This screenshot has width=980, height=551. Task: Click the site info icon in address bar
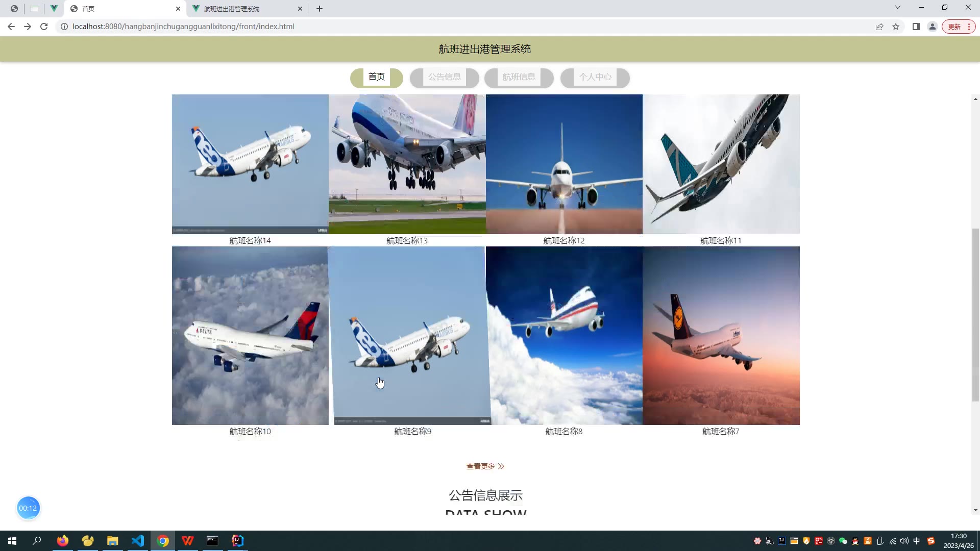[64, 27]
